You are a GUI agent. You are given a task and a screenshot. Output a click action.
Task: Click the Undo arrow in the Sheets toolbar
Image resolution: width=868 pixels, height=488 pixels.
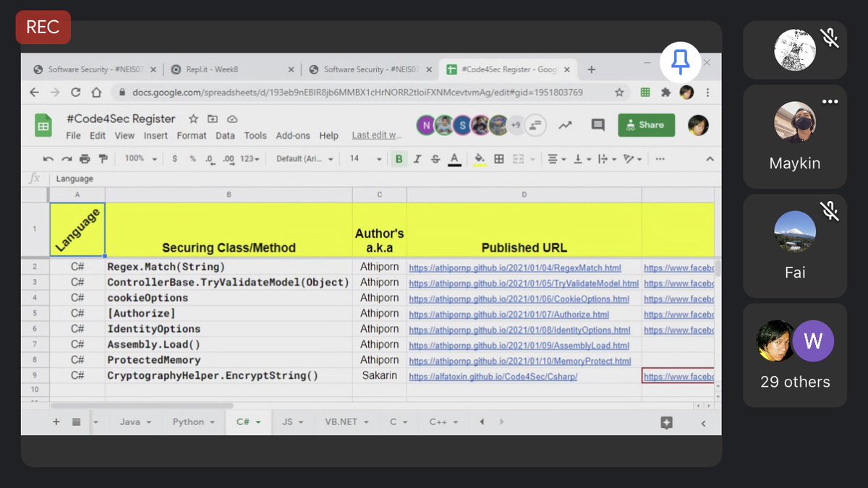(x=48, y=159)
